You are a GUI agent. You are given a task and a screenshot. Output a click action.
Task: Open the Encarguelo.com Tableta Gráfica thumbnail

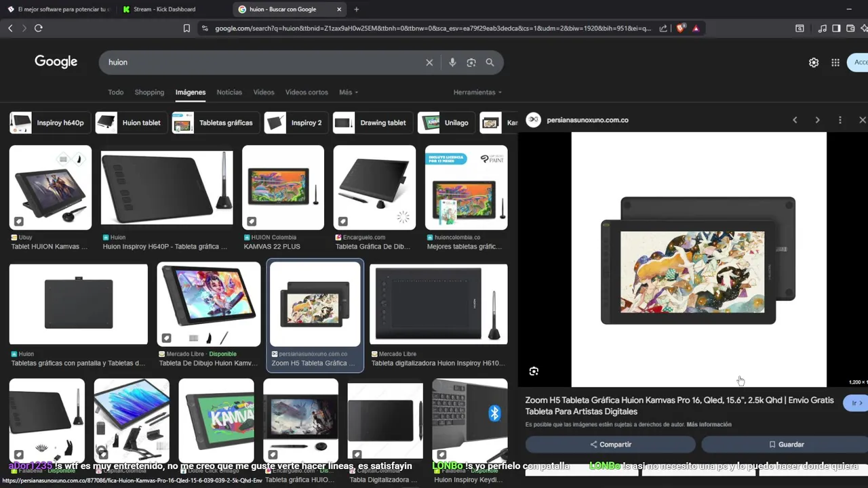coord(374,188)
